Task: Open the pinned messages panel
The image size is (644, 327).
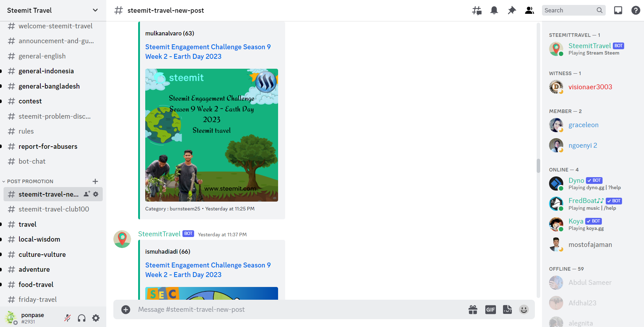Action: [x=512, y=10]
